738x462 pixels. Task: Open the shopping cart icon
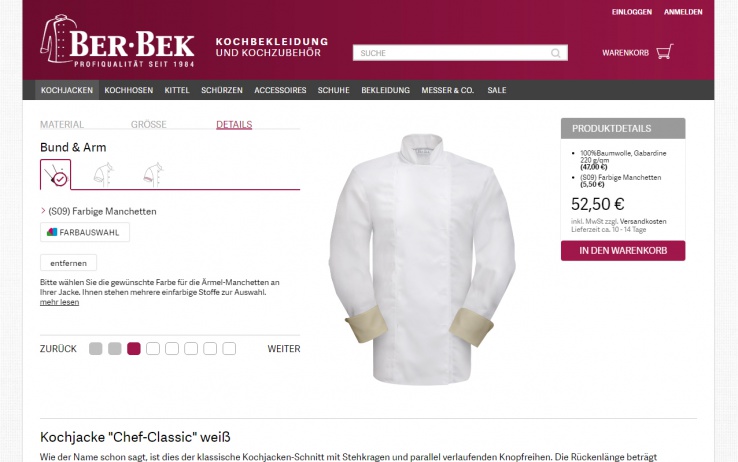[x=665, y=52]
